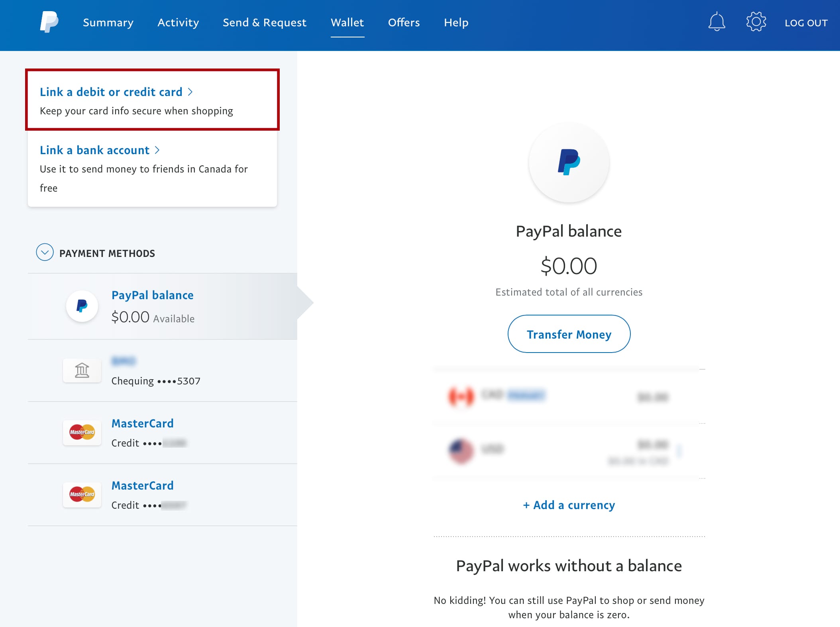Open settings via the gear icon
Viewport: 840px width, 627px height.
coord(756,22)
